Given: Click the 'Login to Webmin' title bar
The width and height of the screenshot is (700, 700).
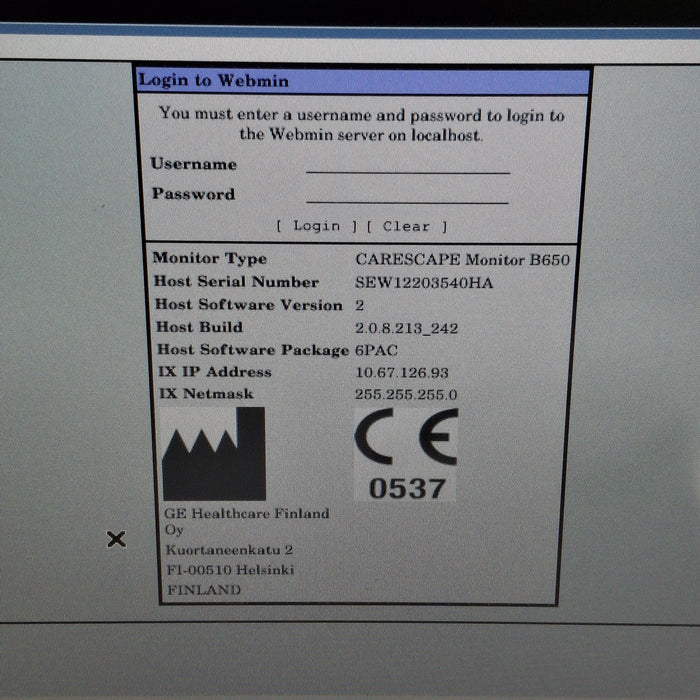Looking at the screenshot, I should click(362, 81).
